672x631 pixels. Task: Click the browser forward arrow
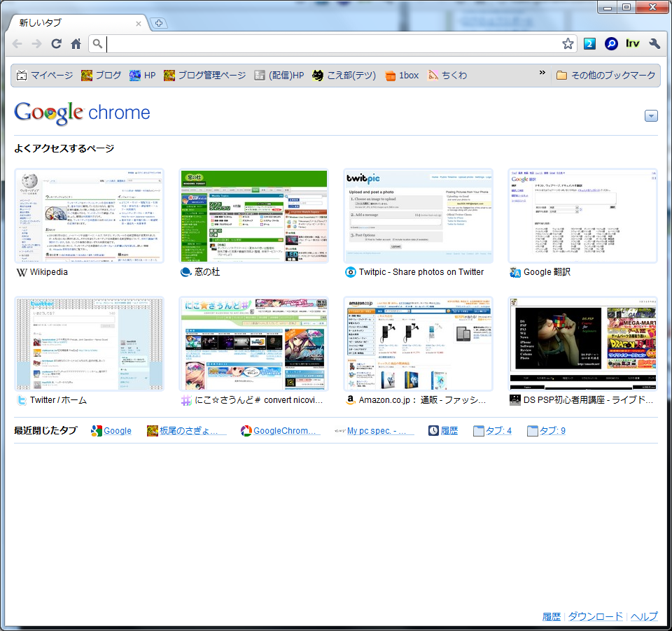pyautogui.click(x=37, y=43)
